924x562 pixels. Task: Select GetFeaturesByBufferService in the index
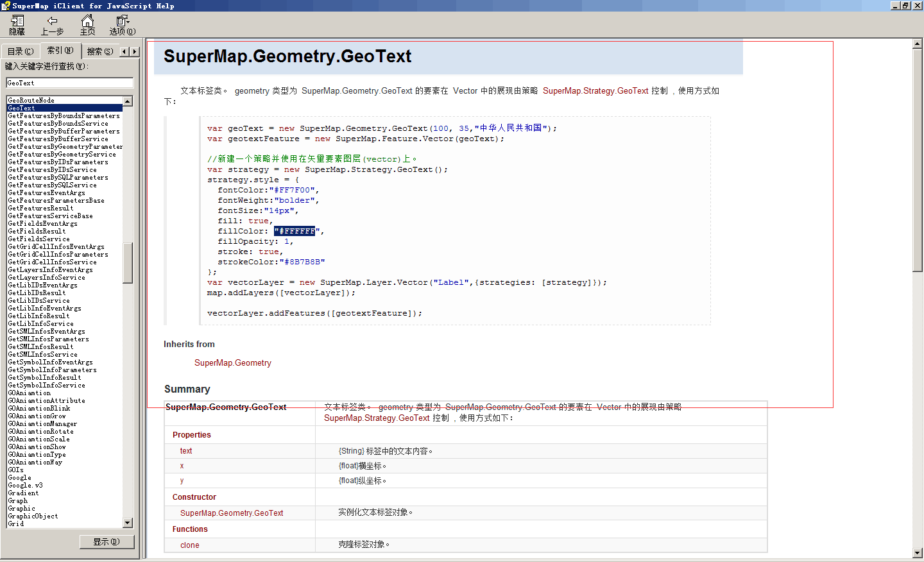[58, 139]
